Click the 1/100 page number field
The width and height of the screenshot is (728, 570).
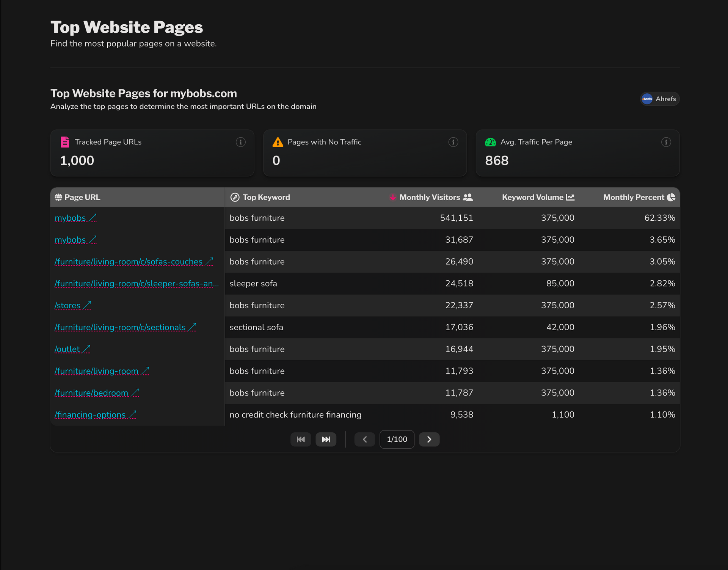pyautogui.click(x=397, y=439)
